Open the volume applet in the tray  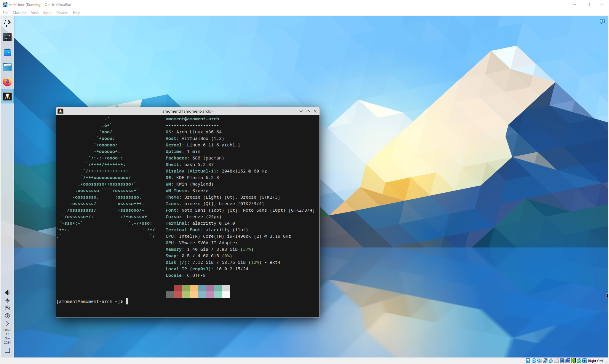click(x=7, y=293)
